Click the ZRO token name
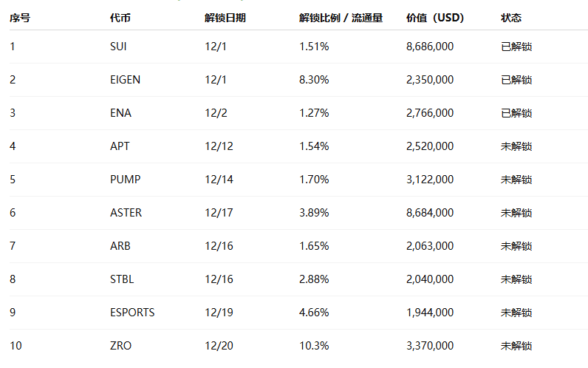 coord(120,346)
